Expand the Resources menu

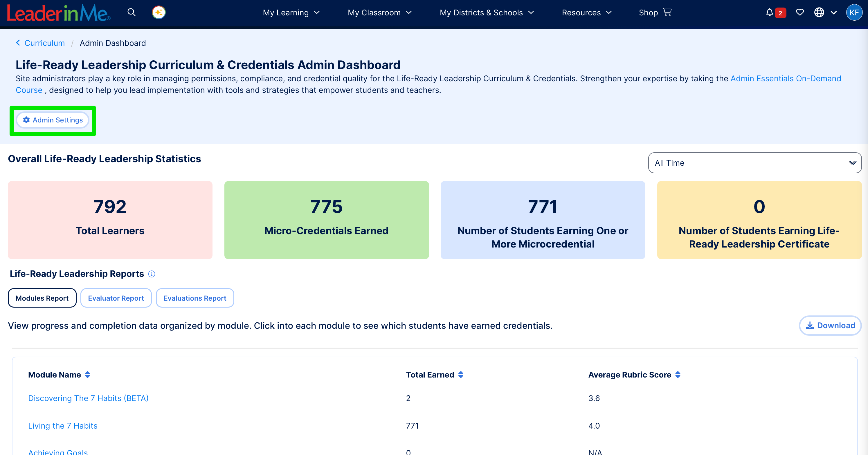pos(587,13)
